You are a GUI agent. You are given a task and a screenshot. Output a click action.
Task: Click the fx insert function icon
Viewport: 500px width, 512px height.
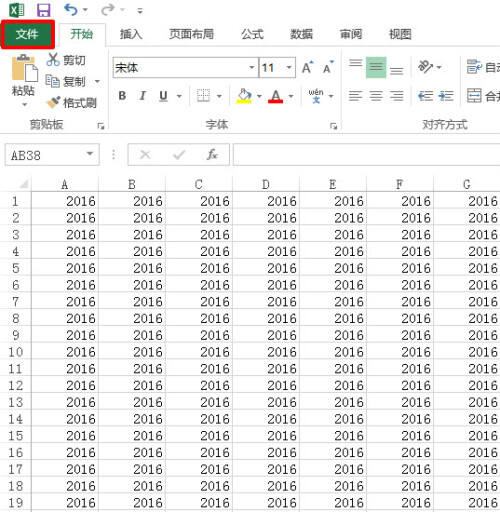click(x=212, y=155)
